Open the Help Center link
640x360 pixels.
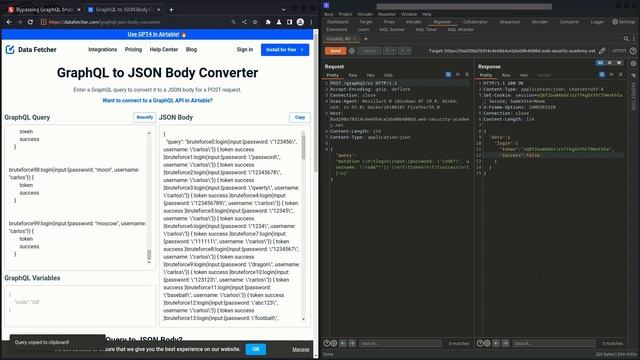point(164,49)
